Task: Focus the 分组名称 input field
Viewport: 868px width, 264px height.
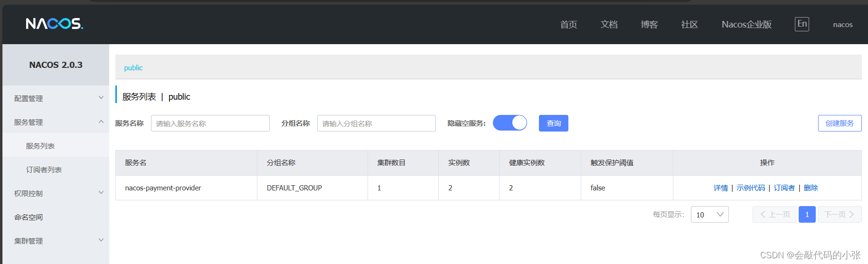Action: tap(377, 123)
